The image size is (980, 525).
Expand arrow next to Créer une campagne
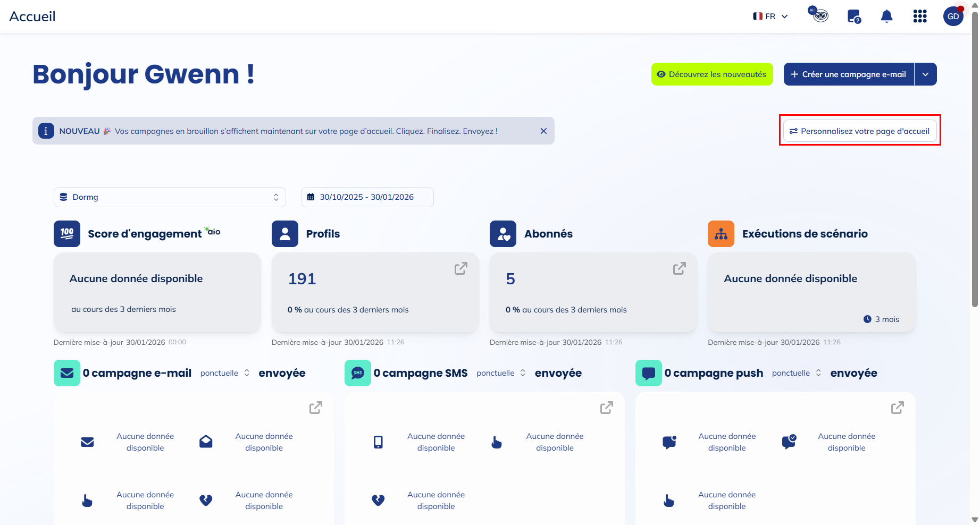pyautogui.click(x=926, y=74)
